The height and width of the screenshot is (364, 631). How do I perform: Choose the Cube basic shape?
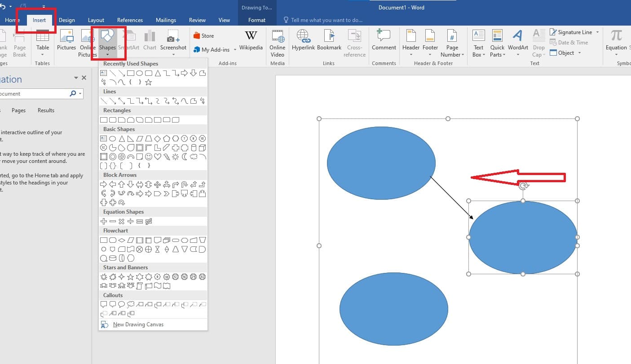pos(202,148)
